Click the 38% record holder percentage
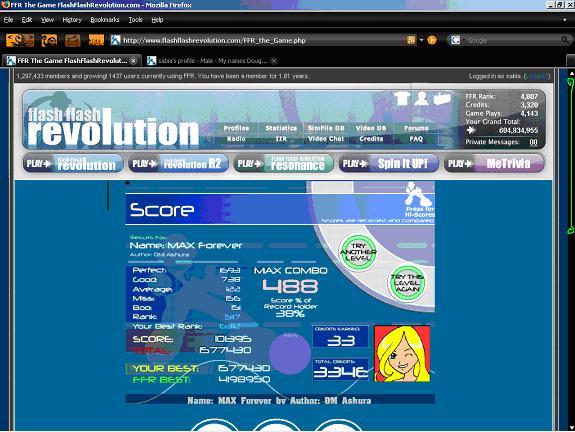This screenshot has width=575, height=432. (290, 314)
